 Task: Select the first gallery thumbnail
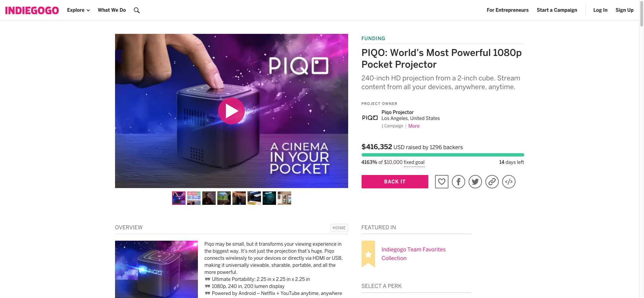pos(179,198)
